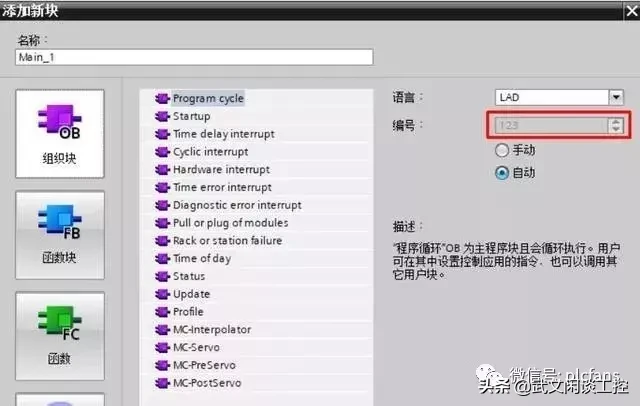Screen dimensions: 640x406
Task: Pick Rack or station failure entry
Action: [x=227, y=241]
